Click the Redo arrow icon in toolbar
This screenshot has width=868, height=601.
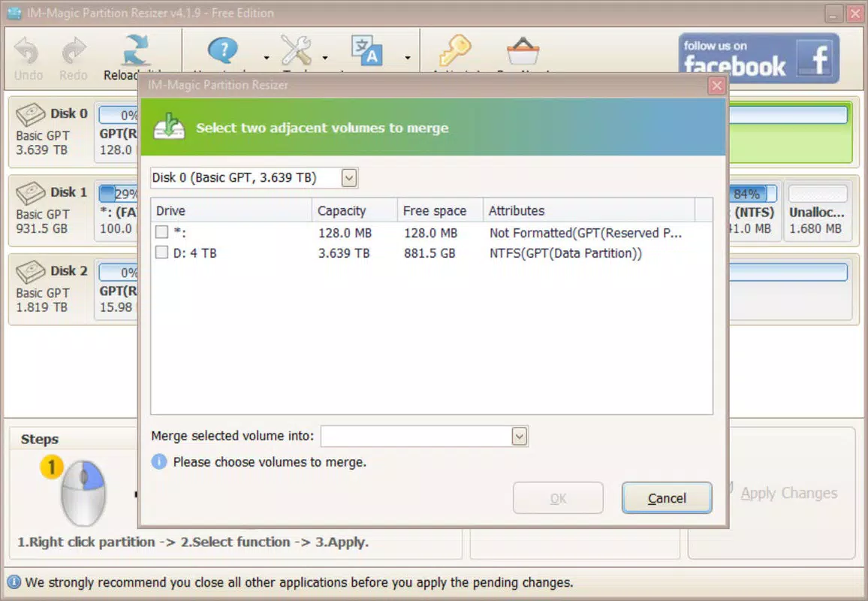tap(74, 50)
